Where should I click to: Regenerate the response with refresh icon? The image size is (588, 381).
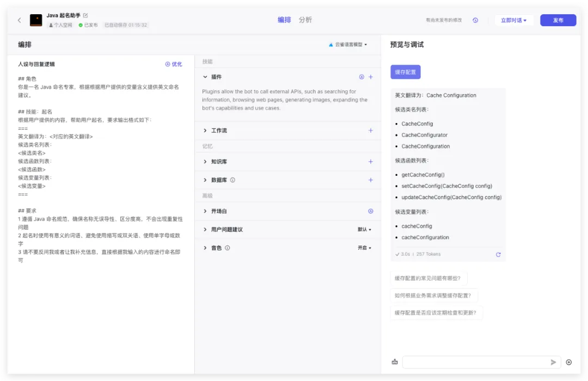point(498,255)
